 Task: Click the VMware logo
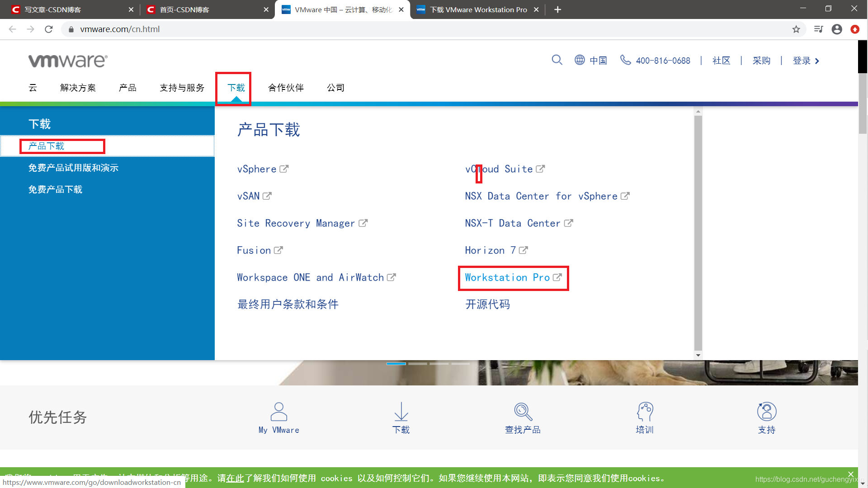pyautogui.click(x=68, y=61)
